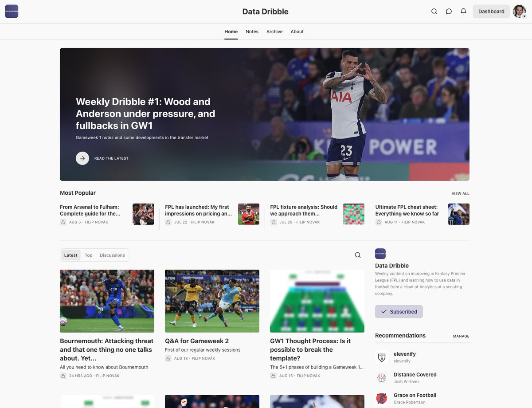Click the lock icon next to 24 HRS AGO
This screenshot has height=408, width=532.
[x=63, y=376]
